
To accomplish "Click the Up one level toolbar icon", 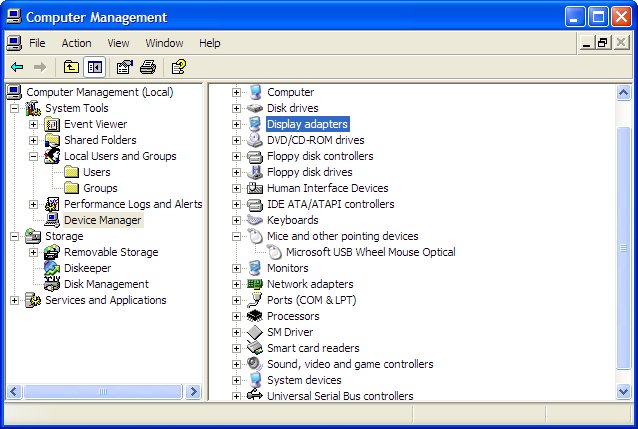I will (71, 67).
